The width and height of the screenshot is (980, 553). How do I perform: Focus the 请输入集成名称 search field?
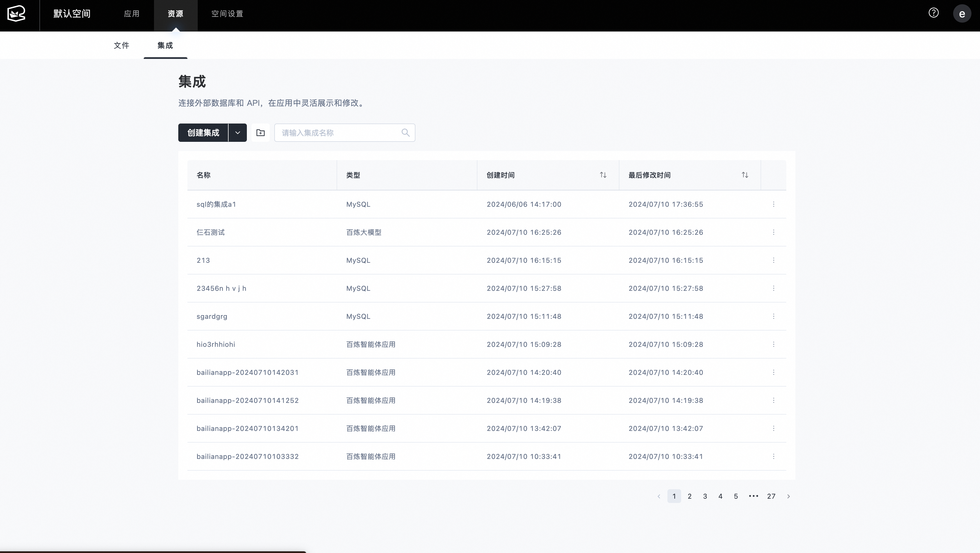(x=345, y=133)
